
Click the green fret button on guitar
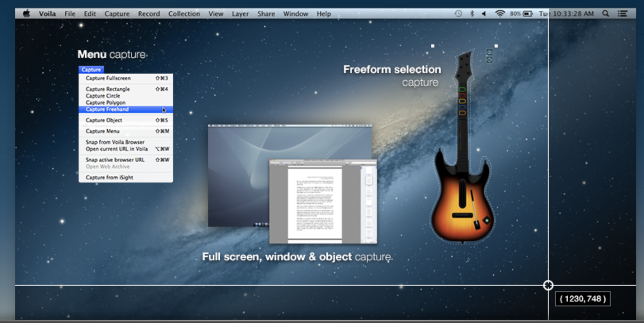pyautogui.click(x=462, y=90)
